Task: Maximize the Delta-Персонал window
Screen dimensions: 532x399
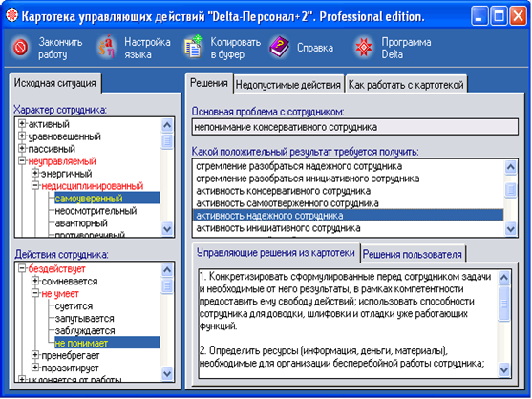Action: pos(499,16)
